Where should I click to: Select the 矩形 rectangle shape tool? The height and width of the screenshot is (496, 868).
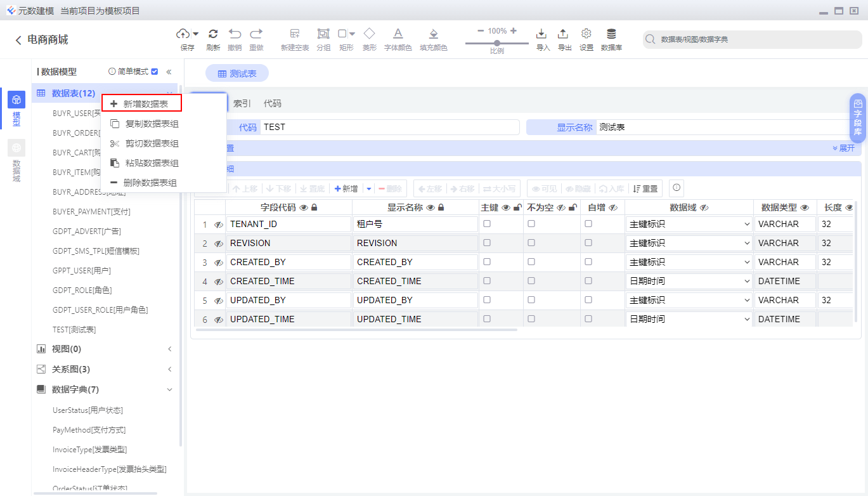[342, 34]
